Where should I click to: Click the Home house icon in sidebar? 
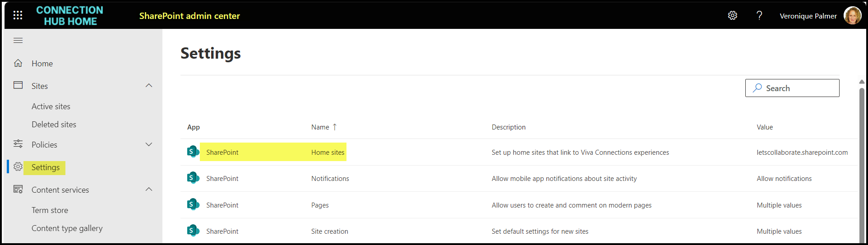pyautogui.click(x=18, y=63)
